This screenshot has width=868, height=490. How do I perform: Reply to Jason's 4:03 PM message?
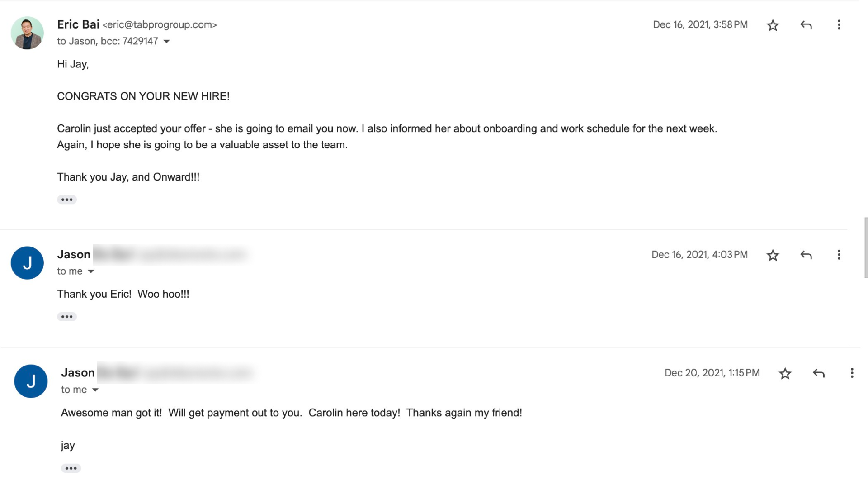[806, 255]
